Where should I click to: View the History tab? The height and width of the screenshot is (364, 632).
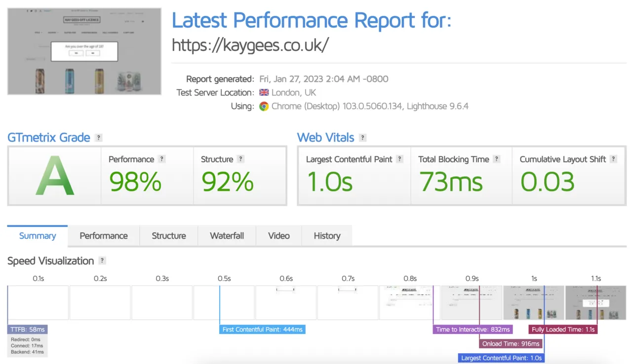(x=327, y=236)
